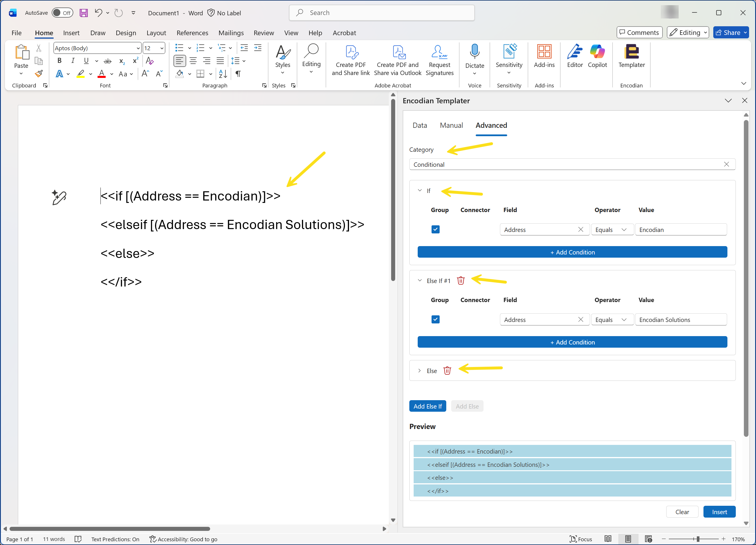Center align the paragraph
This screenshot has width=756, height=545.
(193, 61)
